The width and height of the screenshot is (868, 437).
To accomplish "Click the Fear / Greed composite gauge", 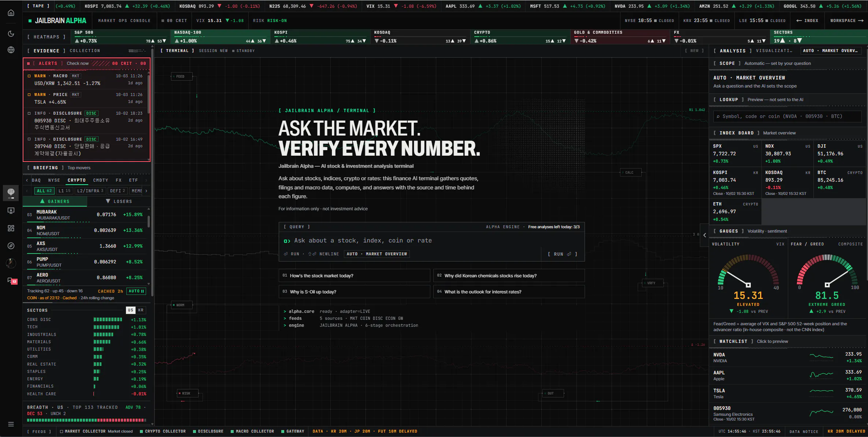I will [827, 278].
